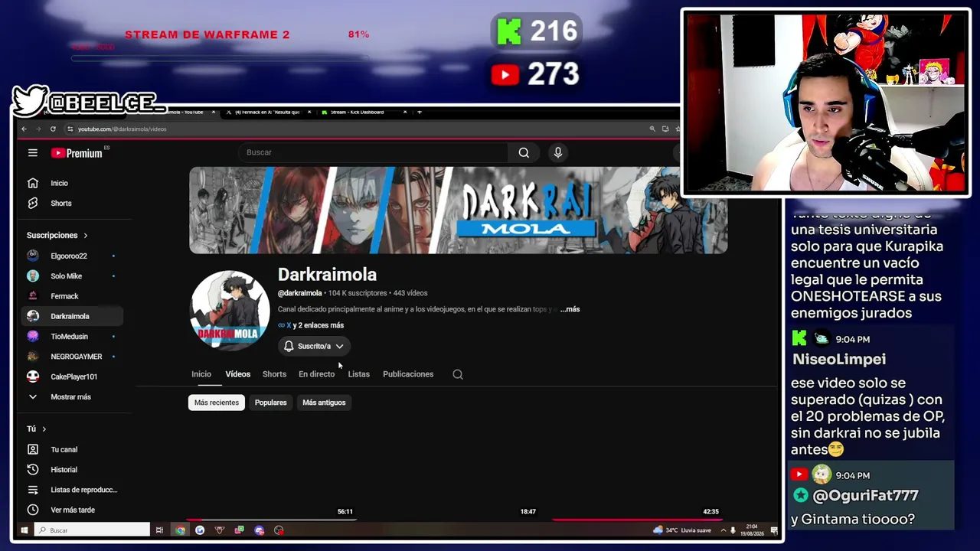Open the Listas tab

tap(358, 374)
